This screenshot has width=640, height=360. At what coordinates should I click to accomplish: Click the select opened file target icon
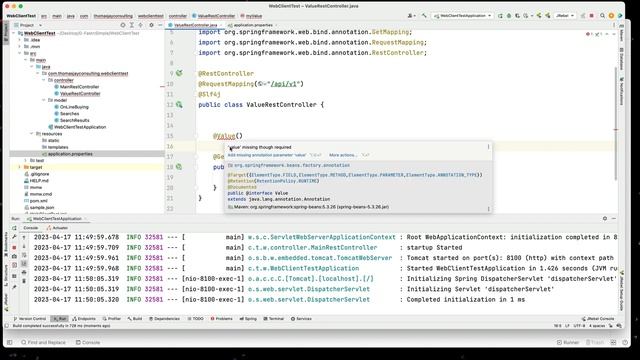[122, 25]
